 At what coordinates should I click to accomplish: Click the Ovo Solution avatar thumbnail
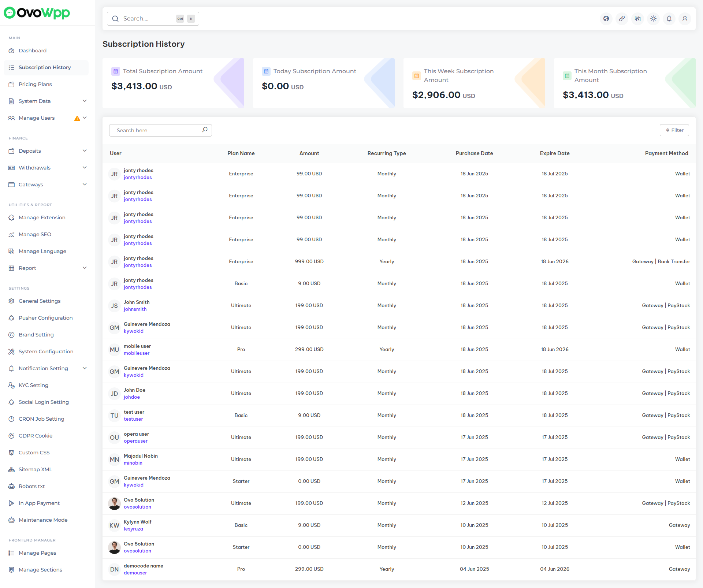(114, 503)
